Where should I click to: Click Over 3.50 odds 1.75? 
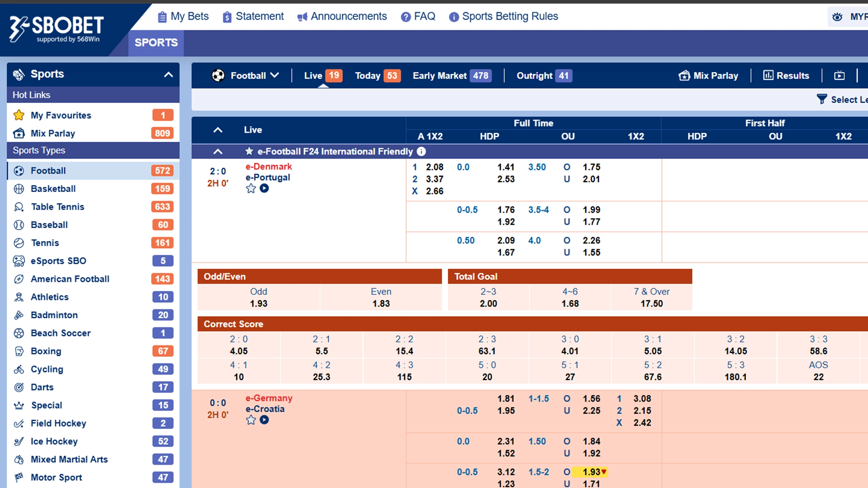(x=591, y=167)
